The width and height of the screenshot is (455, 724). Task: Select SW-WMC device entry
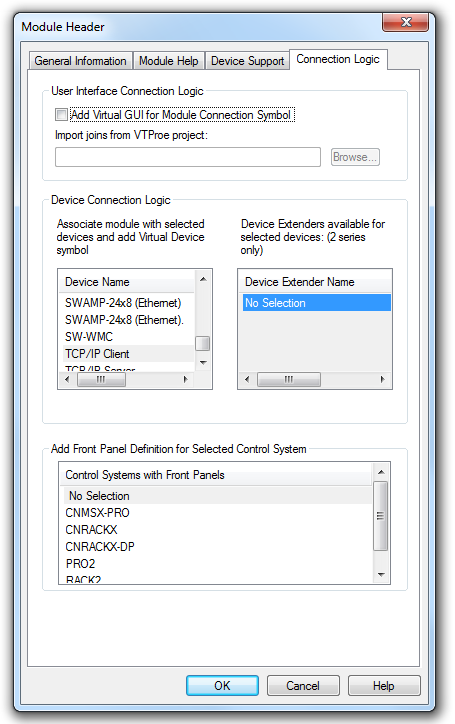tap(126, 337)
